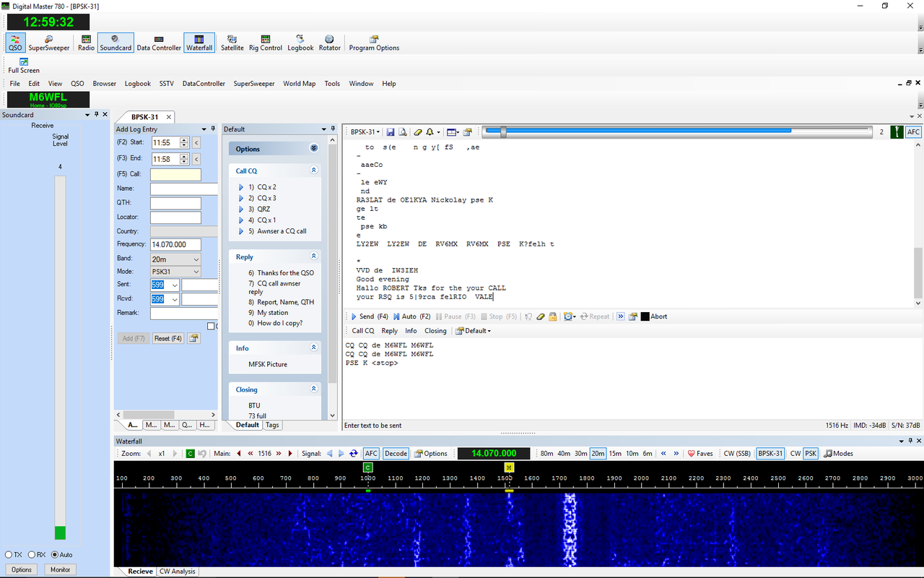
Task: Click the Call input field
Action: pyautogui.click(x=175, y=174)
